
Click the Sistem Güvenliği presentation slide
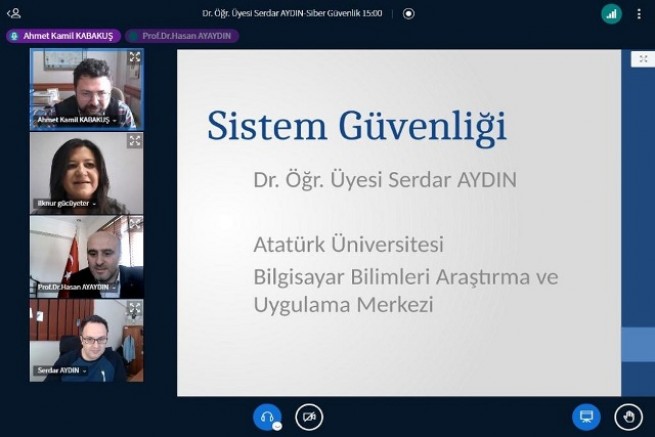point(398,222)
